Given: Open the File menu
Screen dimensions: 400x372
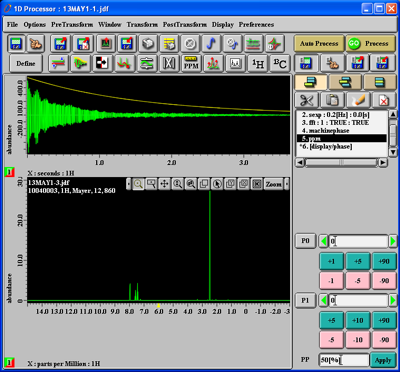Looking at the screenshot, I should tap(12, 25).
